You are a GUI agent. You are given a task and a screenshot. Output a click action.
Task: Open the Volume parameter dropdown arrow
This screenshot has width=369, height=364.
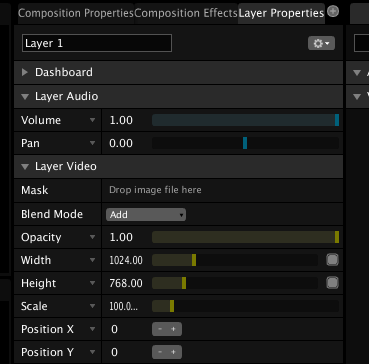point(93,120)
